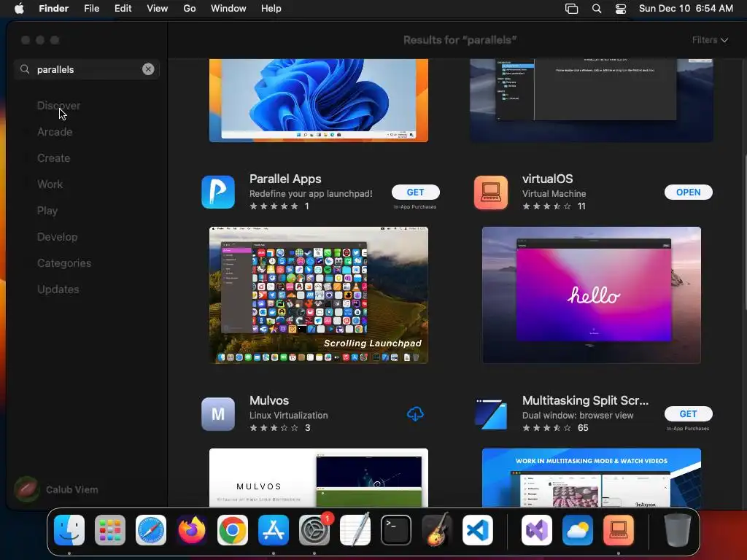Open the Parallel Apps app icon
The width and height of the screenshot is (747, 560).
[217, 192]
